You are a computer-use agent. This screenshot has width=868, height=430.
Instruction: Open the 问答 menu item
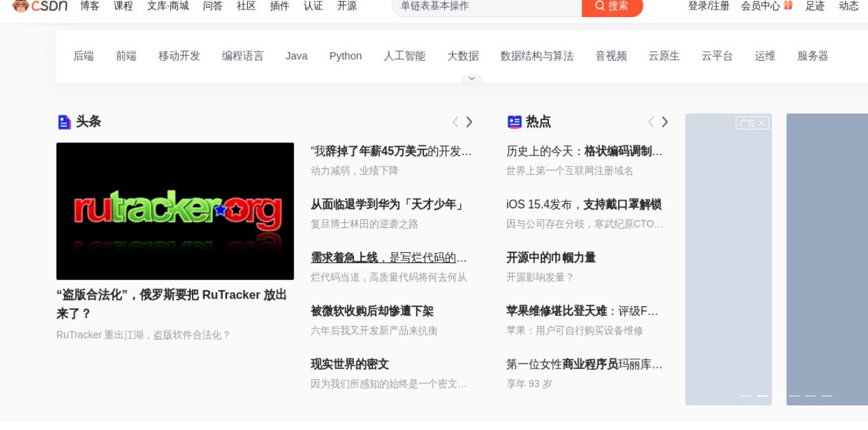click(213, 6)
